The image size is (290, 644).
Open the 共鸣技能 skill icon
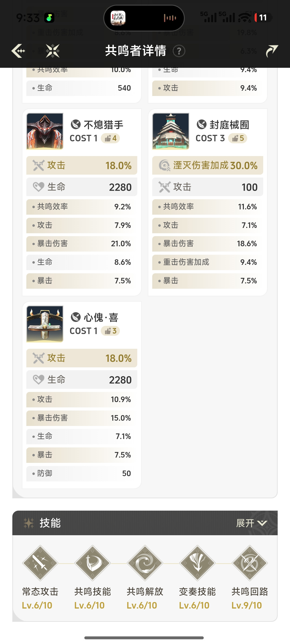[92, 563]
